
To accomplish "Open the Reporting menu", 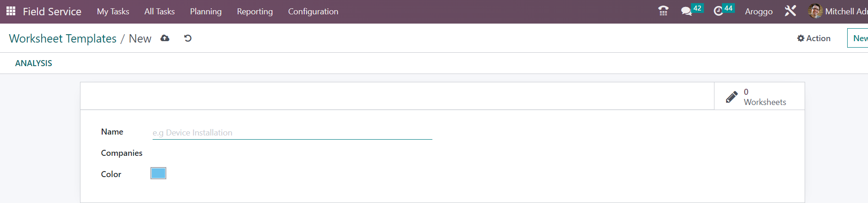I will (255, 12).
